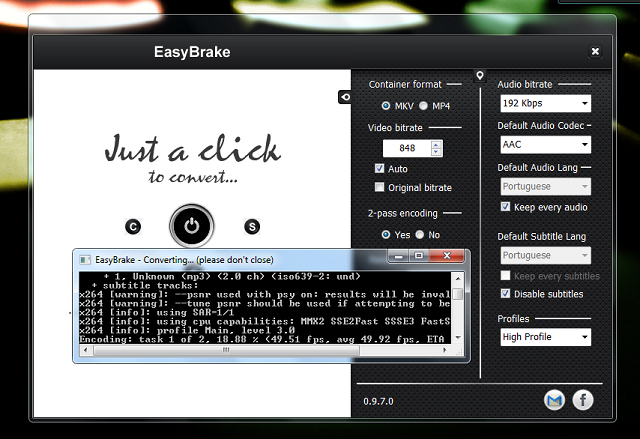Decrease video bitrate with down arrow

click(x=436, y=152)
